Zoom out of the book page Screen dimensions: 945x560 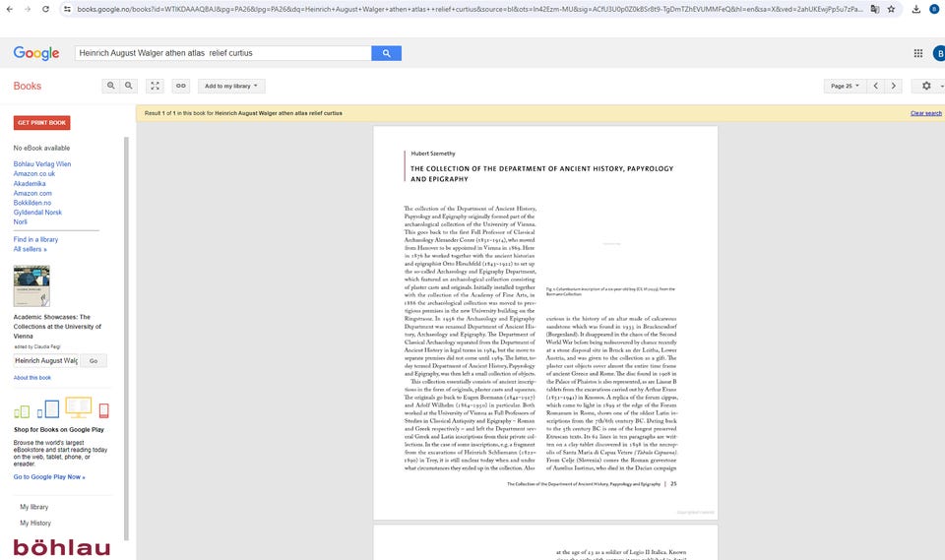[128, 86]
